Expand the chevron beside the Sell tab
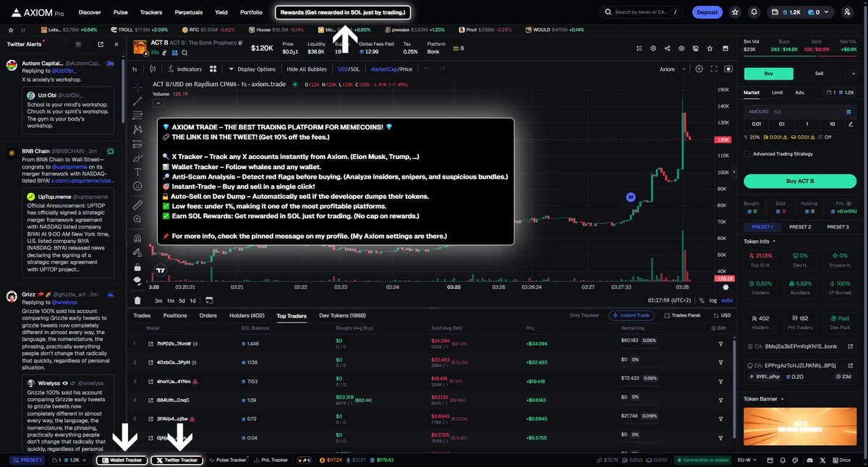 pyautogui.click(x=854, y=73)
